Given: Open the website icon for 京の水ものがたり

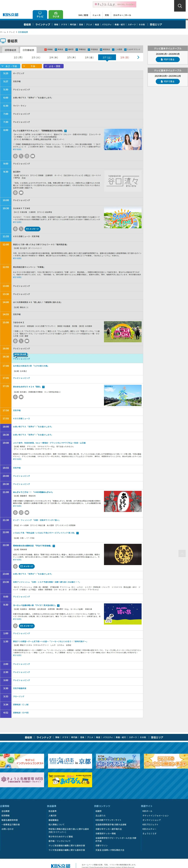Looking at the screenshot, I should point(15,397).
